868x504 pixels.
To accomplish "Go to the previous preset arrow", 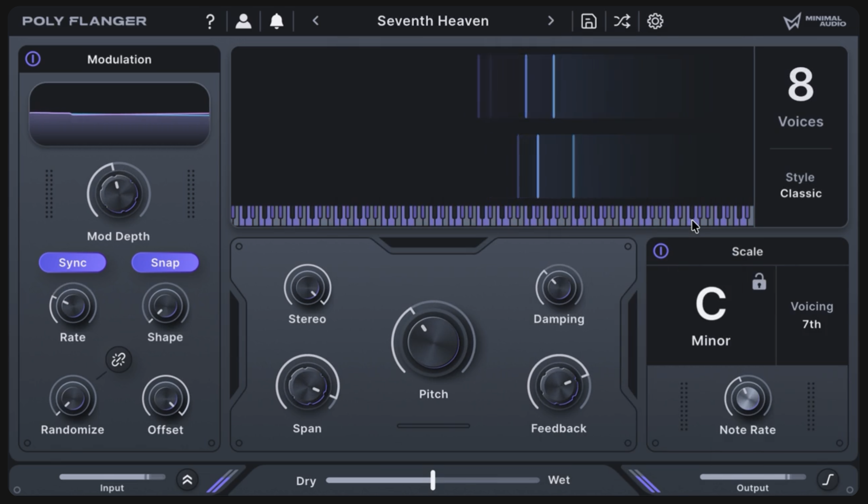I will pyautogui.click(x=316, y=21).
